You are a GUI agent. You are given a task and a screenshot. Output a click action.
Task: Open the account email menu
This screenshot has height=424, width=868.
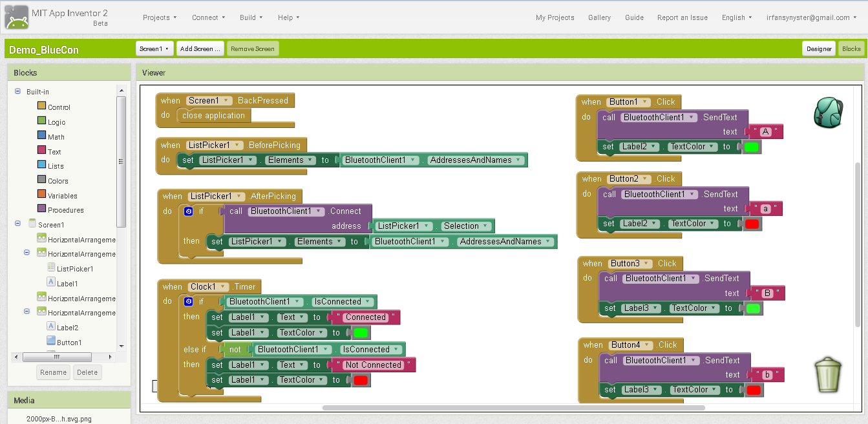(x=812, y=17)
